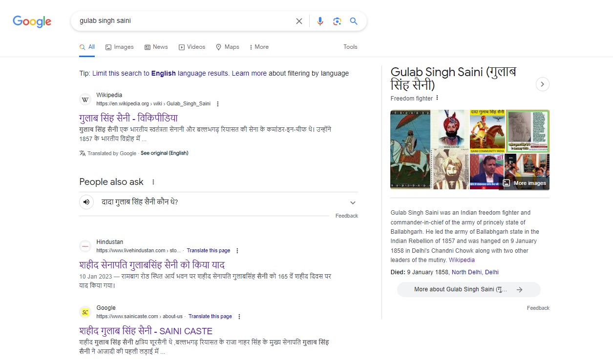Open options menu for Hindustan result
The image size is (613, 364).
click(237, 251)
